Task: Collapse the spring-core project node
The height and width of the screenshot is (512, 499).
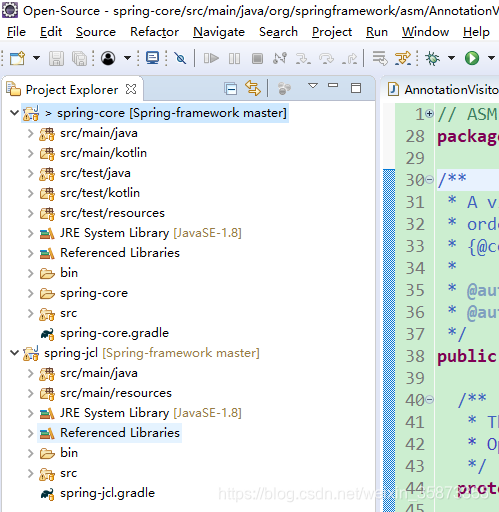Action: 14,113
